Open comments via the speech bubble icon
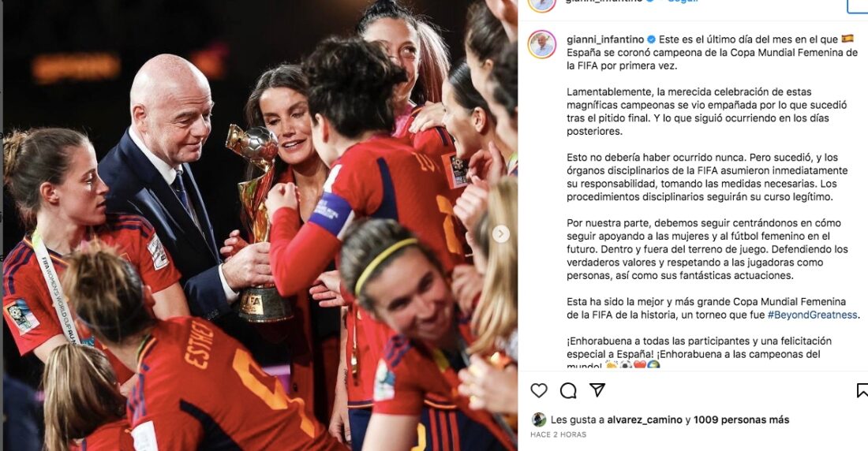This screenshot has width=868, height=451. [x=568, y=390]
